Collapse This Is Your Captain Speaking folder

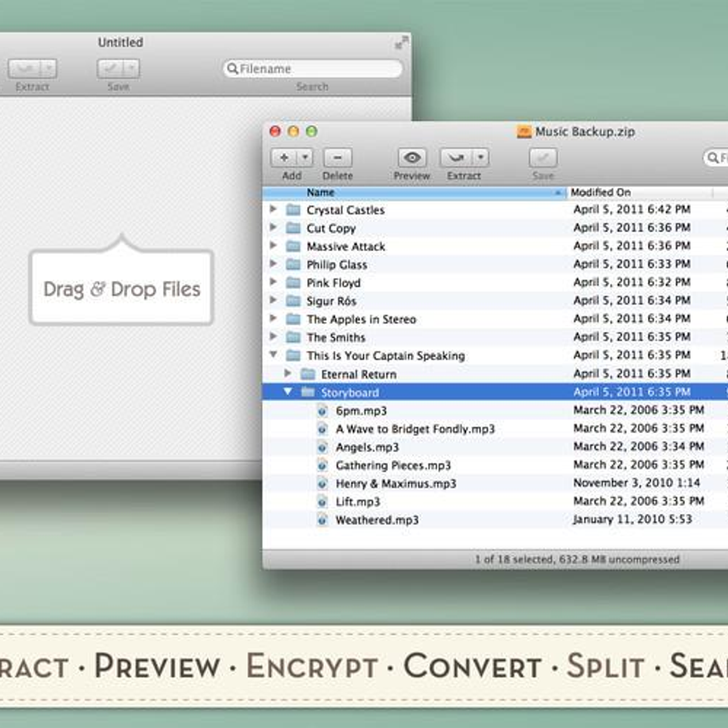273,355
